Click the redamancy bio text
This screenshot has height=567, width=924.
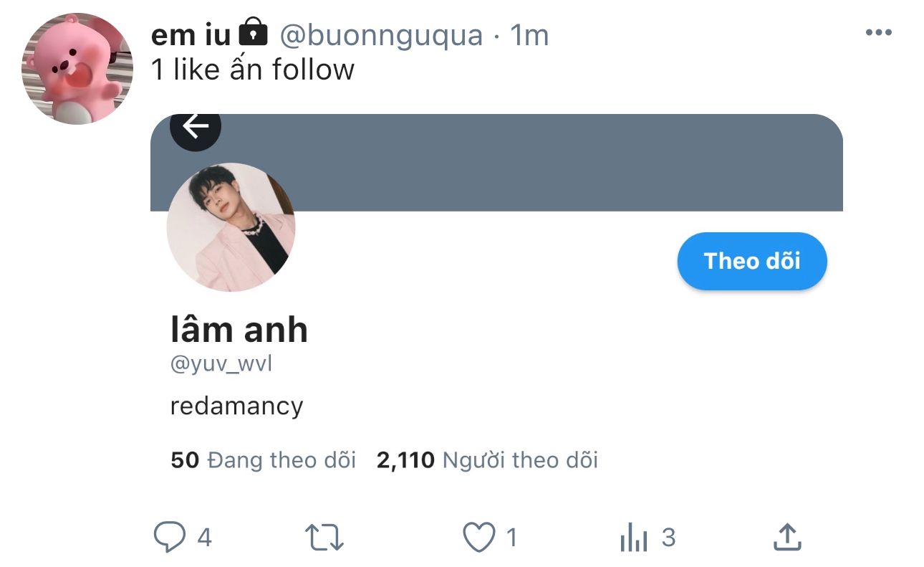pyautogui.click(x=236, y=406)
